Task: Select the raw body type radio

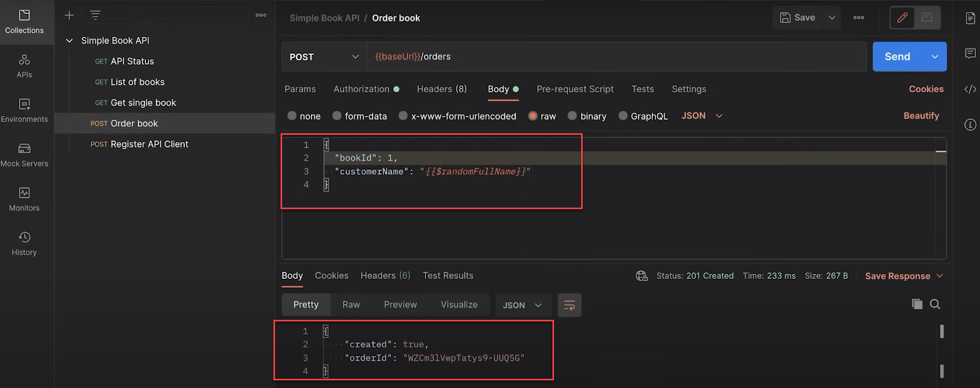Action: pos(532,116)
